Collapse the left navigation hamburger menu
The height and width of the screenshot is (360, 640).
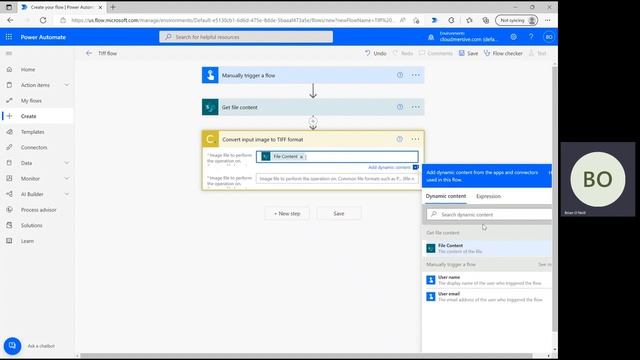[9, 53]
